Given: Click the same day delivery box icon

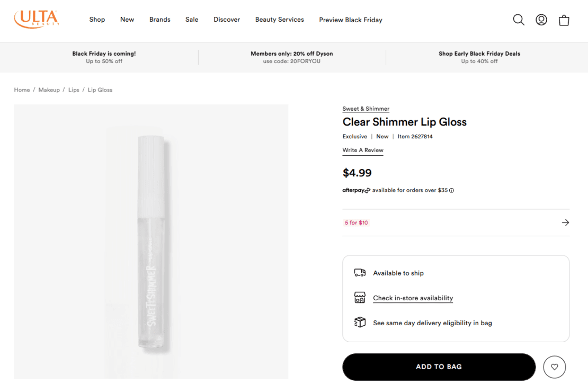Looking at the screenshot, I should tap(360, 323).
